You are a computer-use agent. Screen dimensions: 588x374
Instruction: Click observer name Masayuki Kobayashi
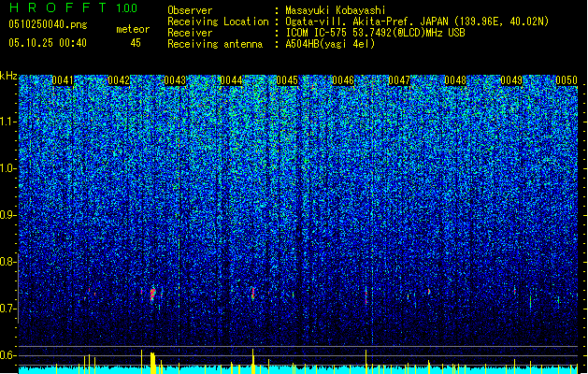pyautogui.click(x=336, y=10)
